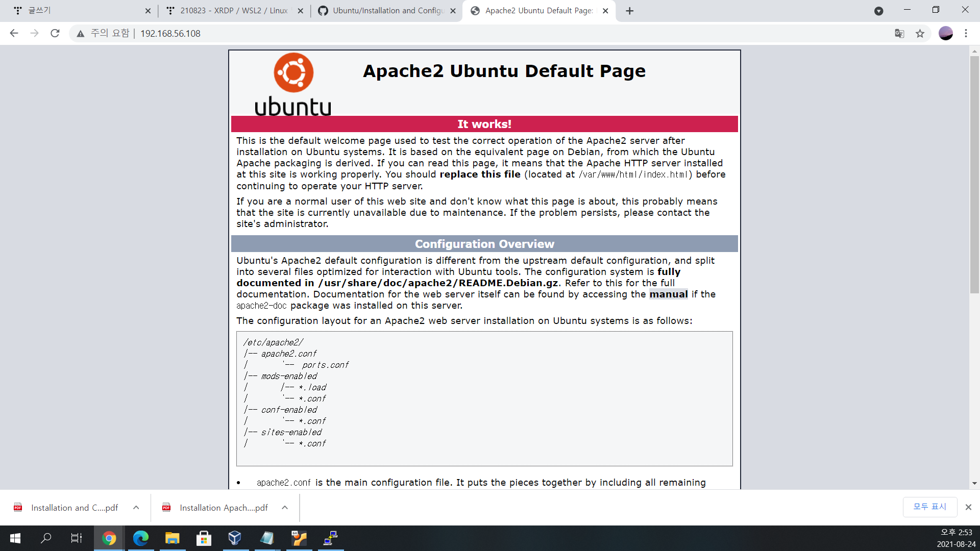Viewport: 980px width, 551px height.
Task: Follow the manual link in Configuration Overview
Action: click(668, 294)
